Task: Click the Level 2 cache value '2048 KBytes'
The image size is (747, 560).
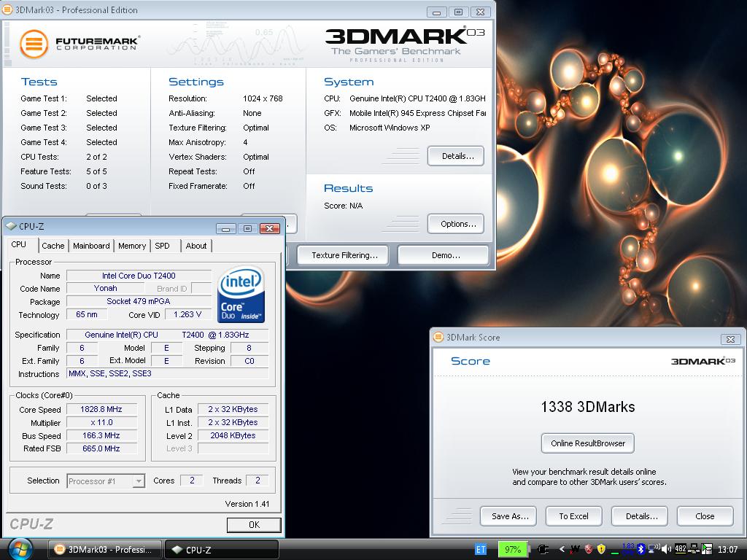Action: tap(233, 435)
